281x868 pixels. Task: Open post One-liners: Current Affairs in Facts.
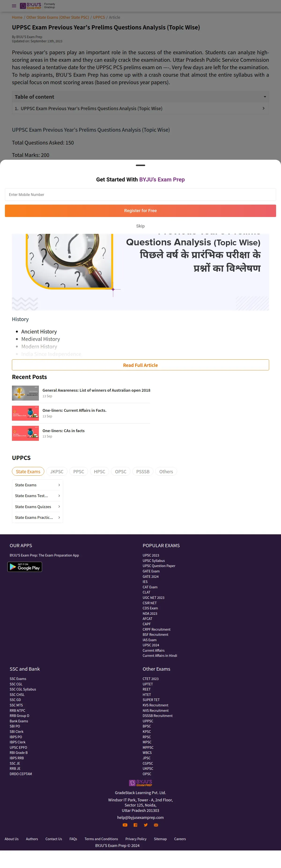74,410
